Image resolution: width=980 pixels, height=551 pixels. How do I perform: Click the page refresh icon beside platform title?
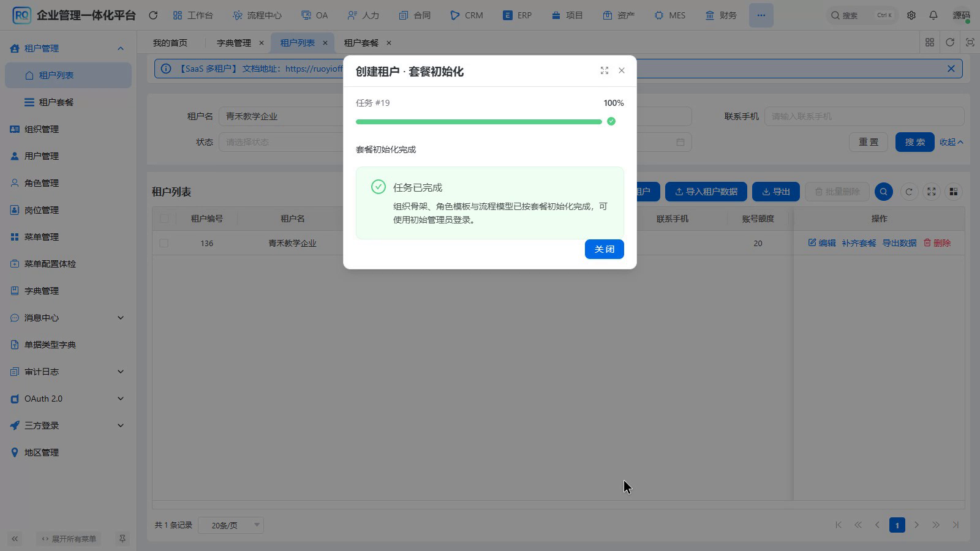pyautogui.click(x=153, y=15)
